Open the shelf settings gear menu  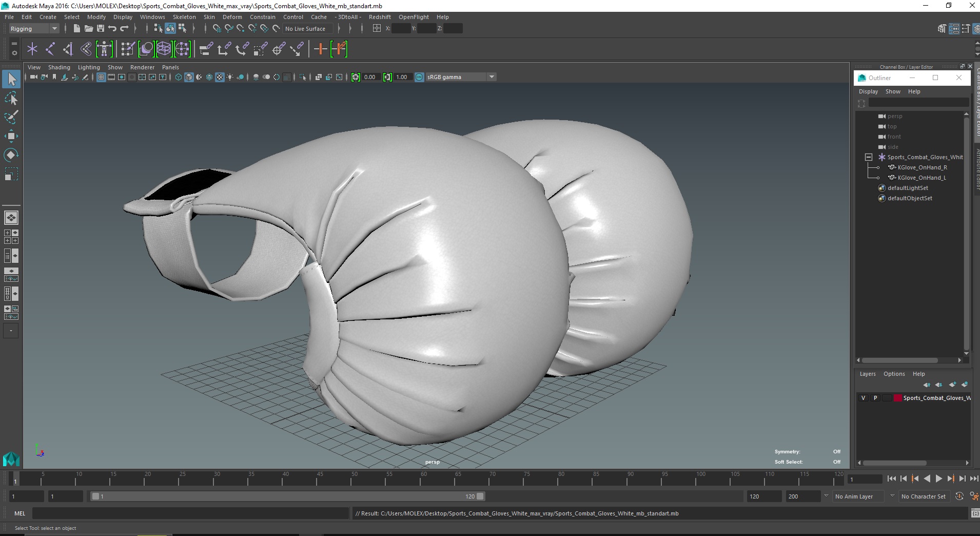(14, 53)
